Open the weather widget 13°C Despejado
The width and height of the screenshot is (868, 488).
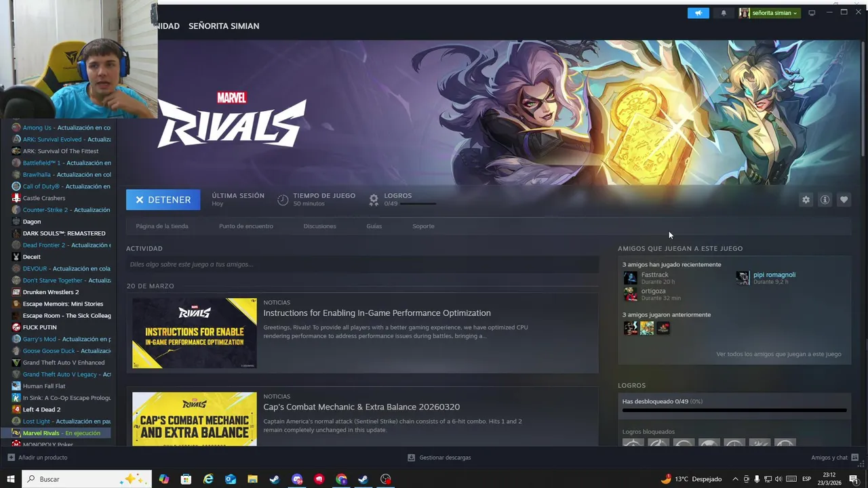[691, 479]
